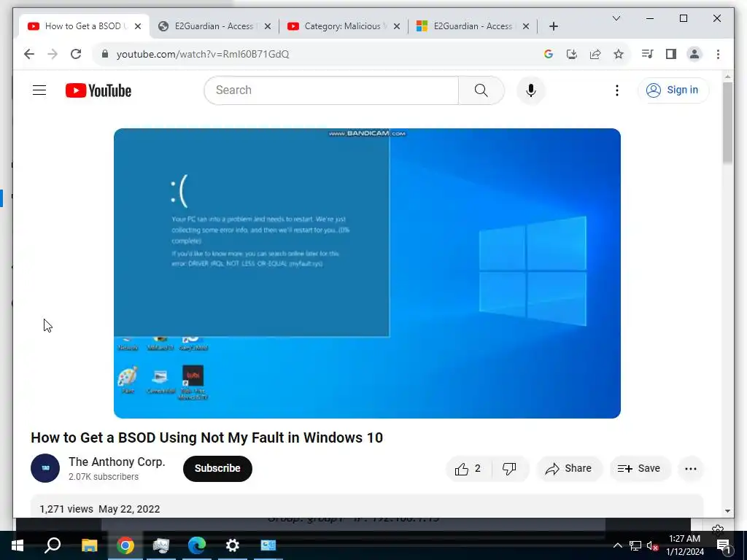
Task: Open the Chrome profile avatar
Action: pos(694,54)
